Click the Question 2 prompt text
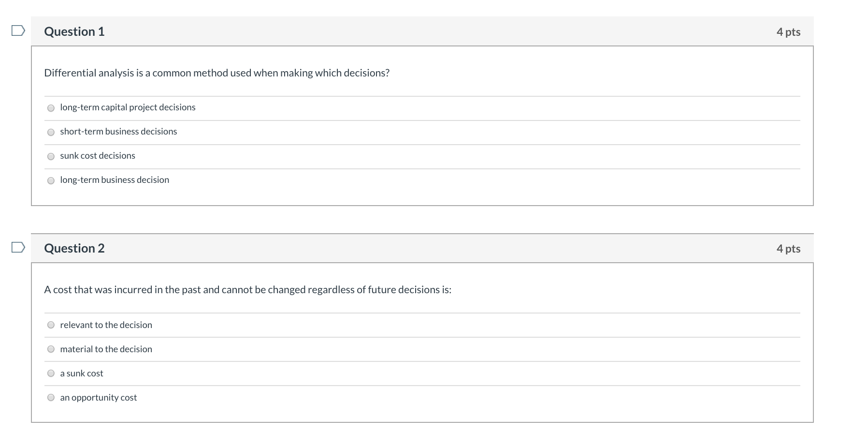 pos(247,289)
